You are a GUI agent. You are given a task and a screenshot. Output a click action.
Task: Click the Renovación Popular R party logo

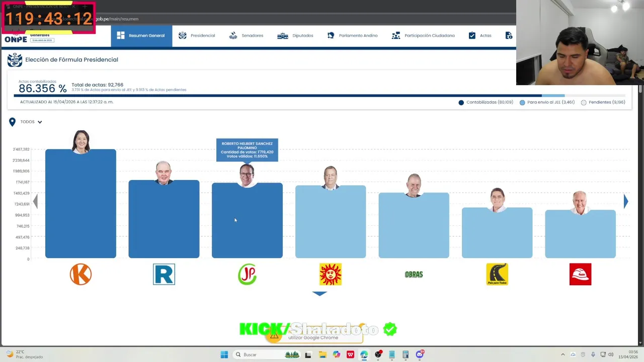point(164,275)
